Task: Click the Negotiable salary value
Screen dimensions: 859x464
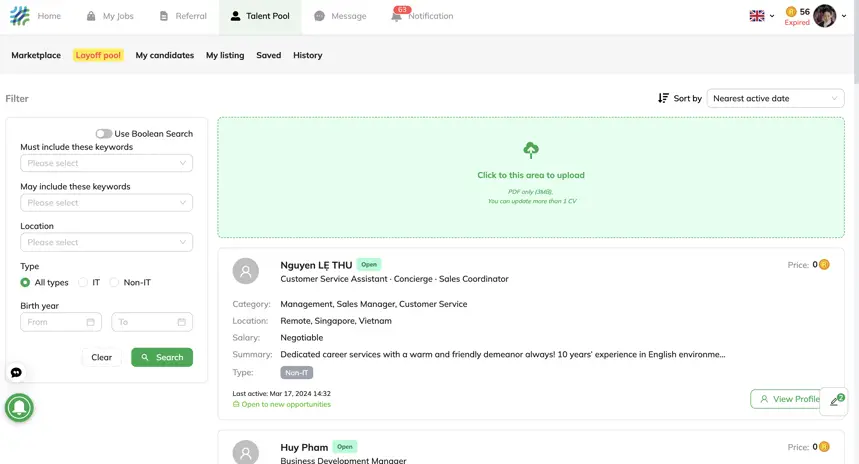Action: pos(302,337)
